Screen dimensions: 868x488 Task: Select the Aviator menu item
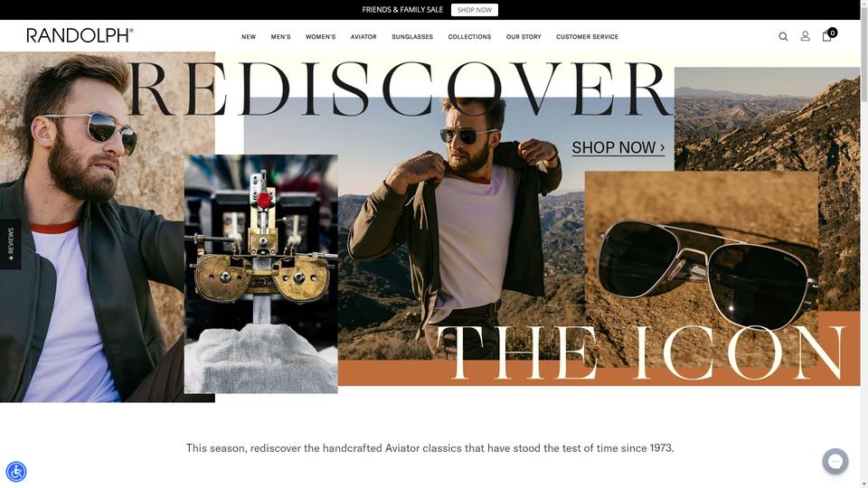click(363, 36)
